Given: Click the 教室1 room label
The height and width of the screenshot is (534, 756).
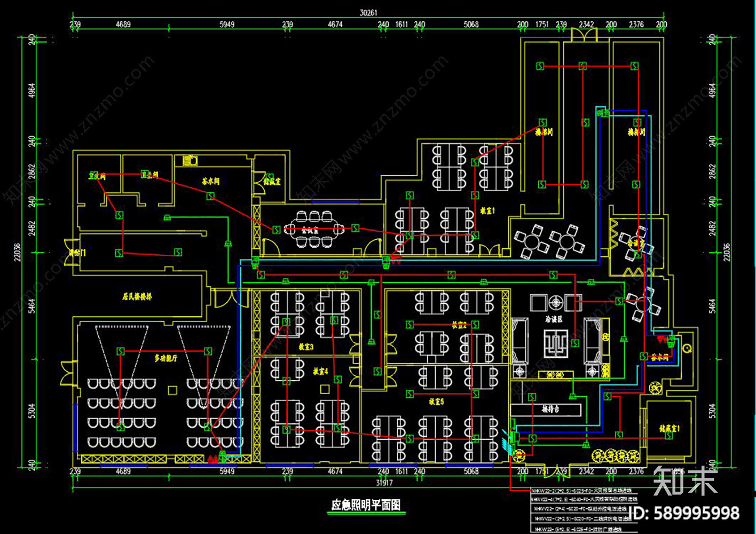Looking at the screenshot, I should [487, 211].
